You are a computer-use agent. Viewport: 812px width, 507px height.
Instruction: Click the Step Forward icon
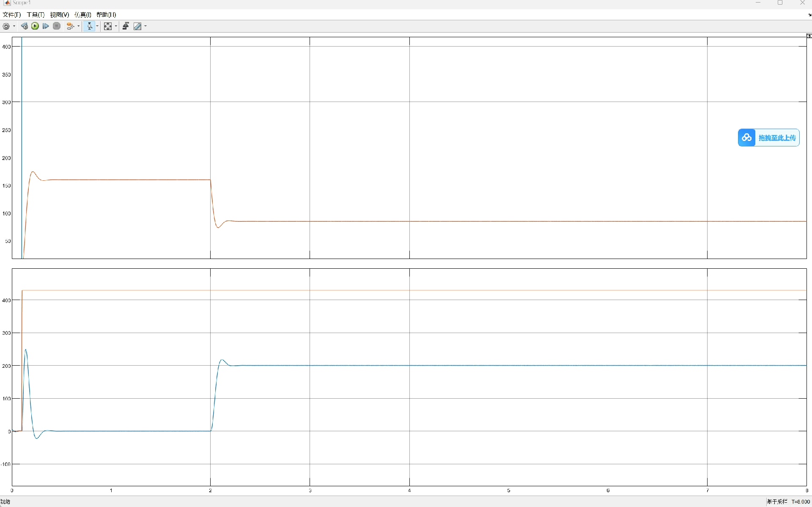[x=46, y=26]
